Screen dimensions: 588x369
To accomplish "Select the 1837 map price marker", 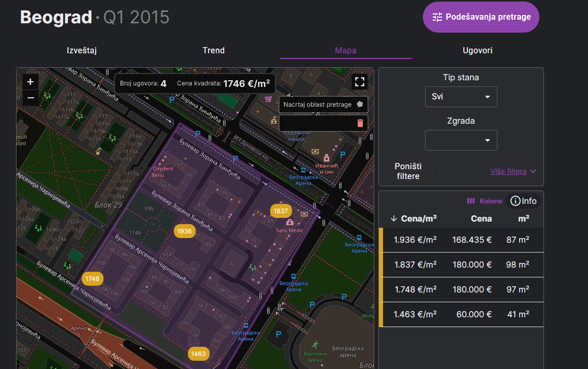I will (281, 211).
